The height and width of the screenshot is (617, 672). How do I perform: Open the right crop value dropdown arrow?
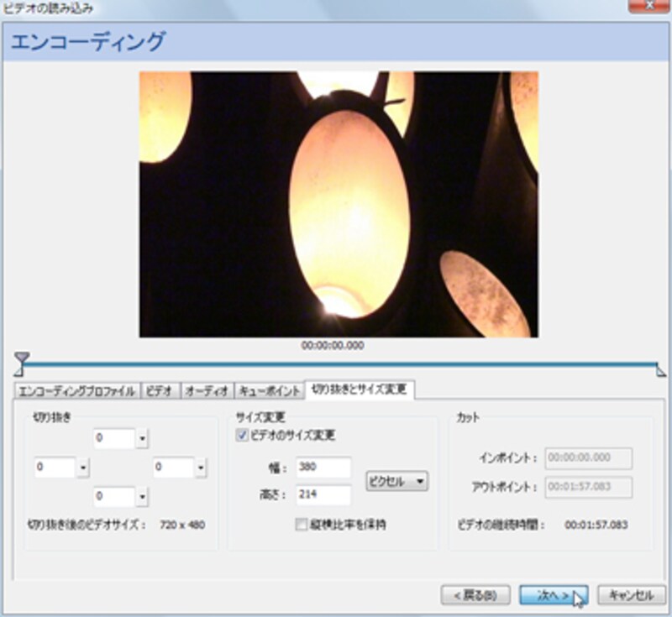201,468
